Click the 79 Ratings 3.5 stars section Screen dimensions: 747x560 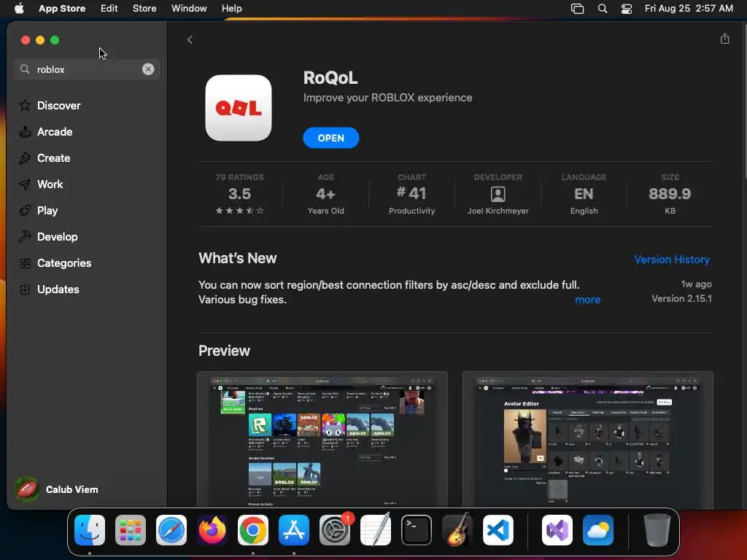click(239, 194)
